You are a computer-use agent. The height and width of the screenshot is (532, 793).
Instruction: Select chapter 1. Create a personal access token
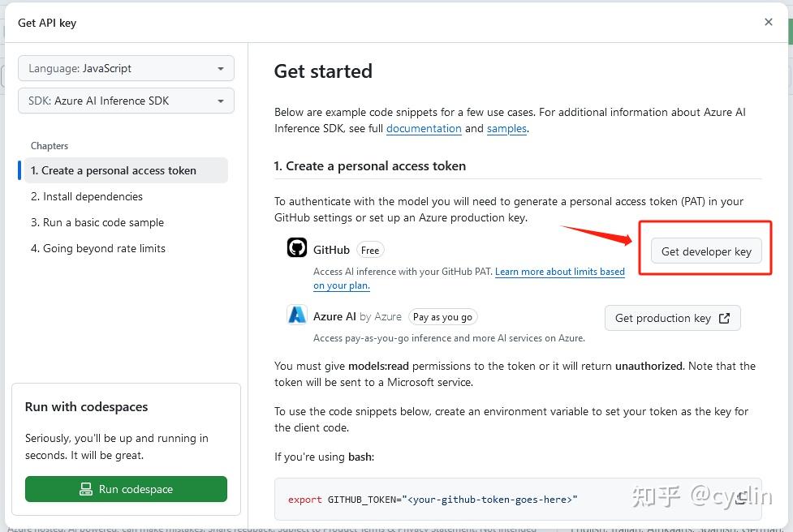click(x=114, y=170)
